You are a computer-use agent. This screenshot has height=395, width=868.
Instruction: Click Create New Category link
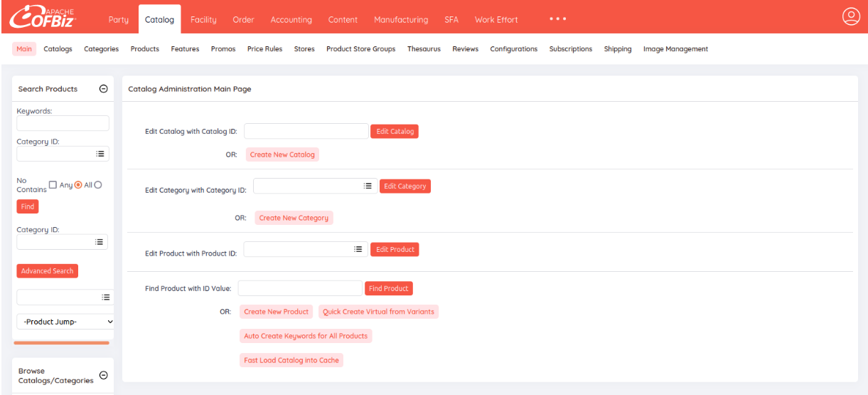pos(294,218)
